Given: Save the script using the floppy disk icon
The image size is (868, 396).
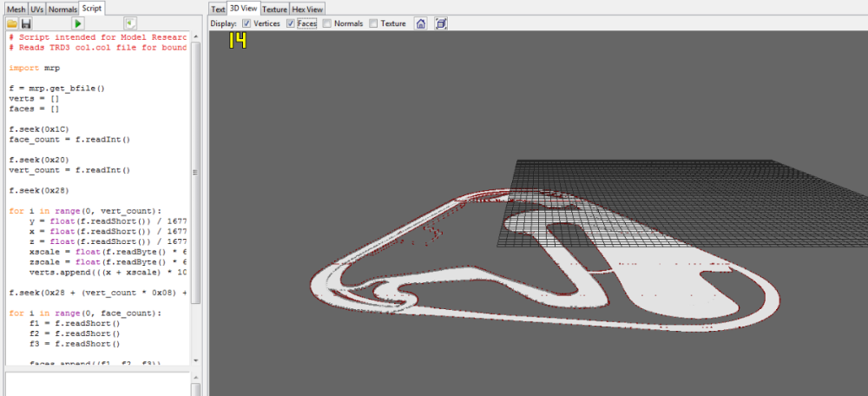Looking at the screenshot, I should (x=26, y=23).
